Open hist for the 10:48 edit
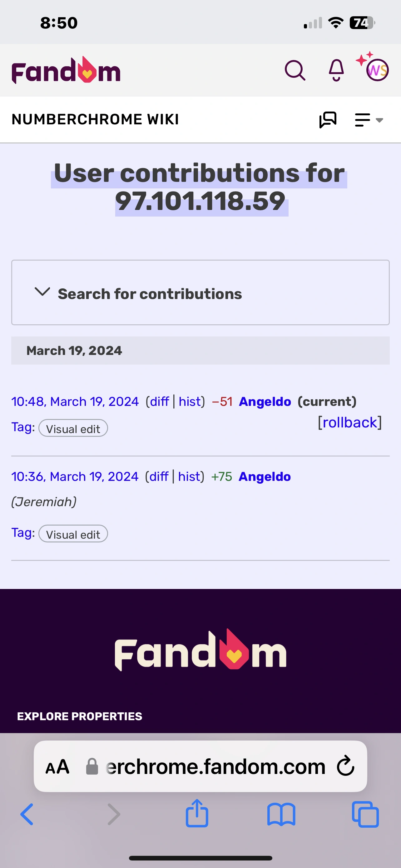401x868 pixels. pos(190,401)
